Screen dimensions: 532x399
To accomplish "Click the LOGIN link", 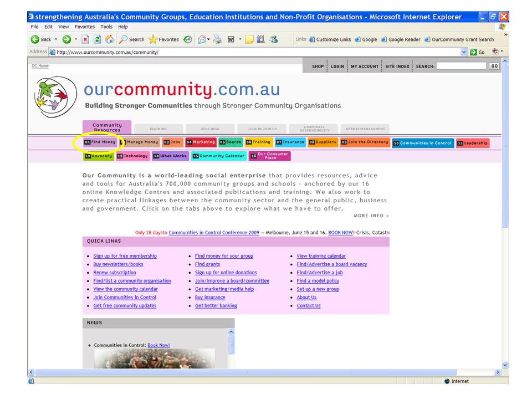I will [337, 66].
